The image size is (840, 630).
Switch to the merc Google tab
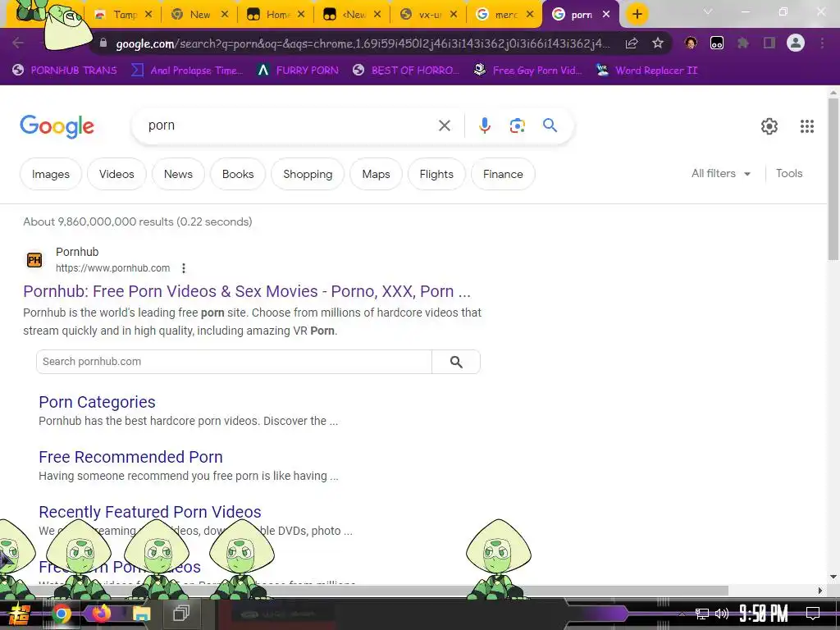click(x=504, y=15)
